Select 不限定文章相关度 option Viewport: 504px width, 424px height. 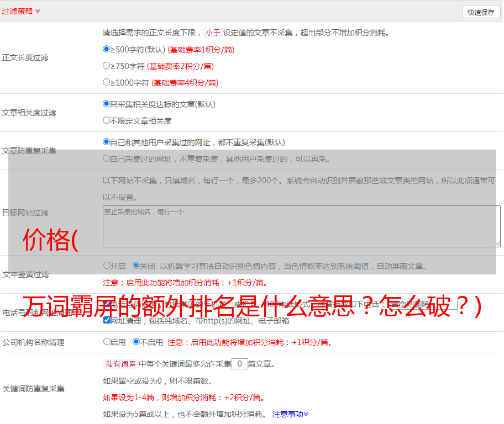(106, 120)
